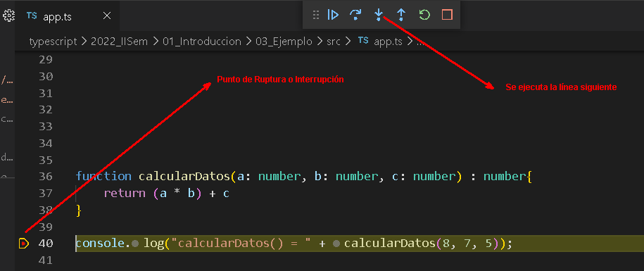Grab the debug toolbar drag handle

click(316, 15)
